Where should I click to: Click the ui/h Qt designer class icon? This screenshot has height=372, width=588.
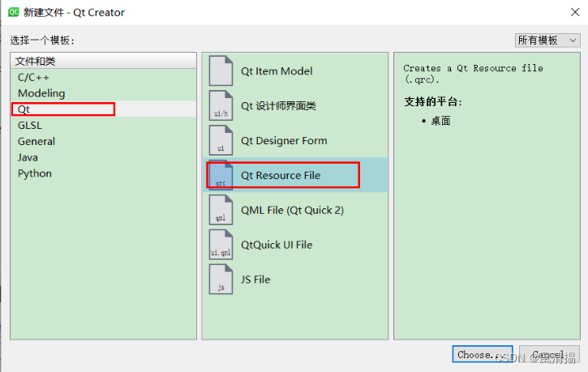tap(221, 105)
